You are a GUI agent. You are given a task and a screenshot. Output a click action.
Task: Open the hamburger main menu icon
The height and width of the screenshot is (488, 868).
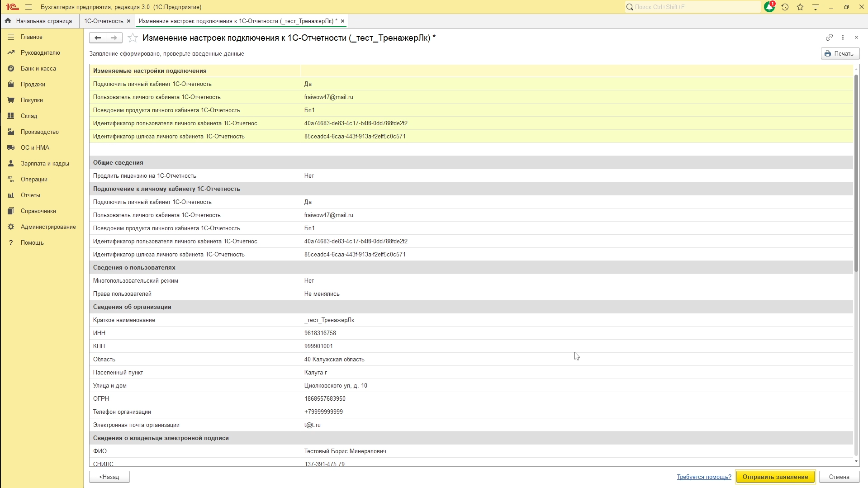click(x=28, y=7)
